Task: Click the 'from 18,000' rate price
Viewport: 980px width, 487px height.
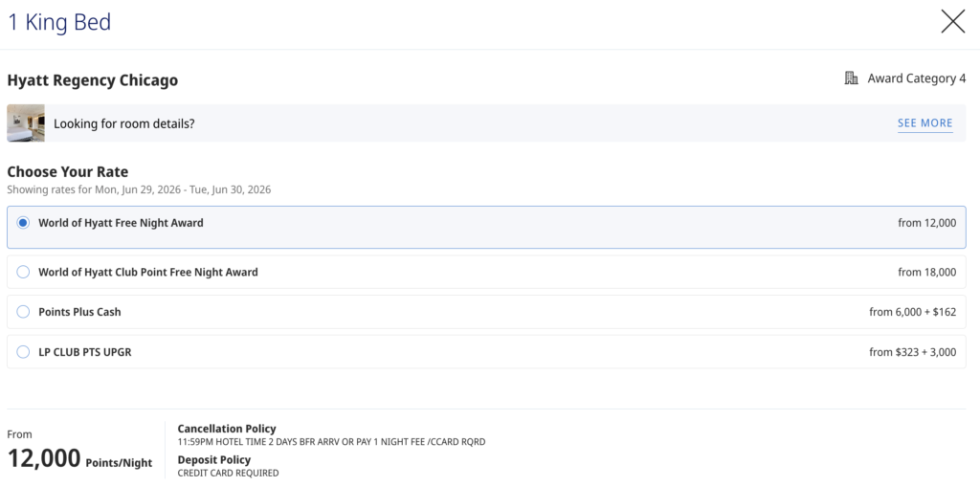Action: pos(926,272)
